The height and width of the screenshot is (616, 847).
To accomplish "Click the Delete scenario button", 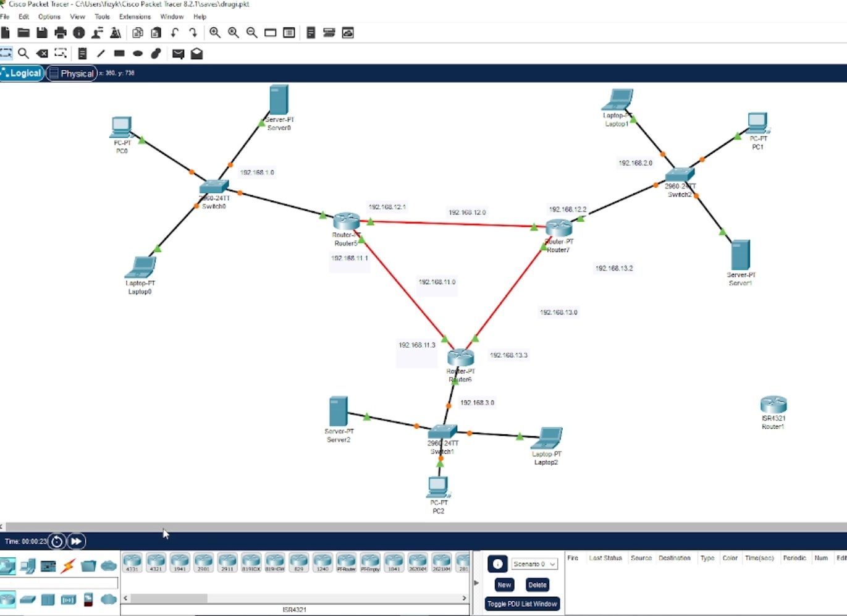I will coord(537,584).
